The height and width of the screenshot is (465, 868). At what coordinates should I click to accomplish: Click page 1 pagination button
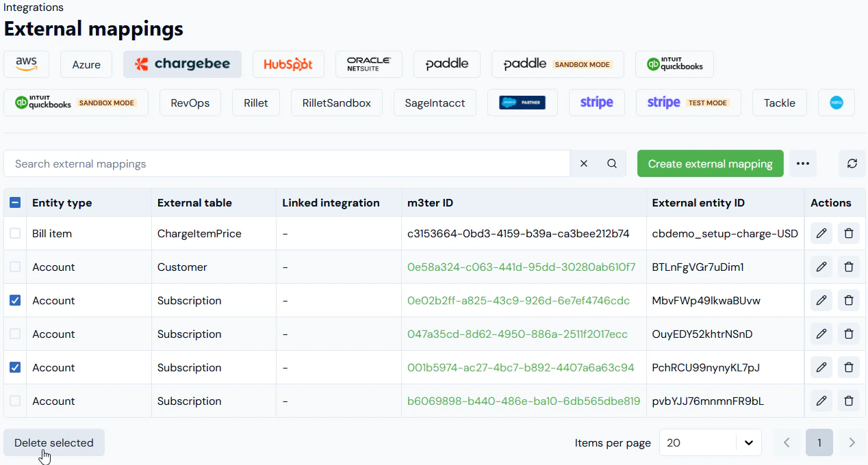click(819, 442)
